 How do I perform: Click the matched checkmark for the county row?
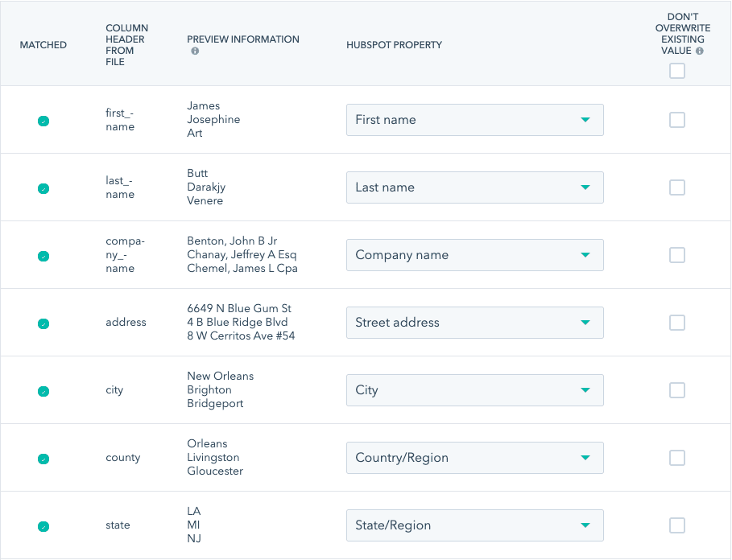[43, 457]
